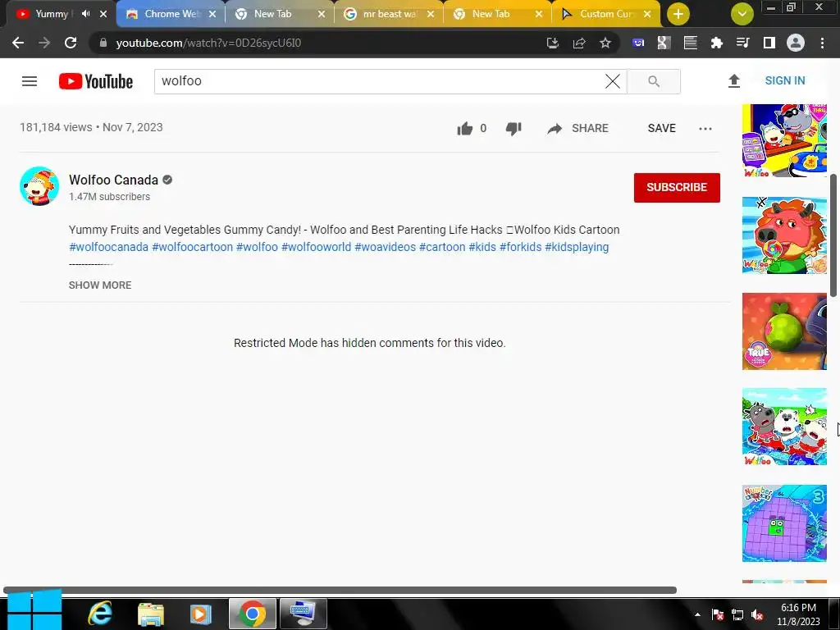Click the horizontal page scrollbar

click(x=340, y=590)
